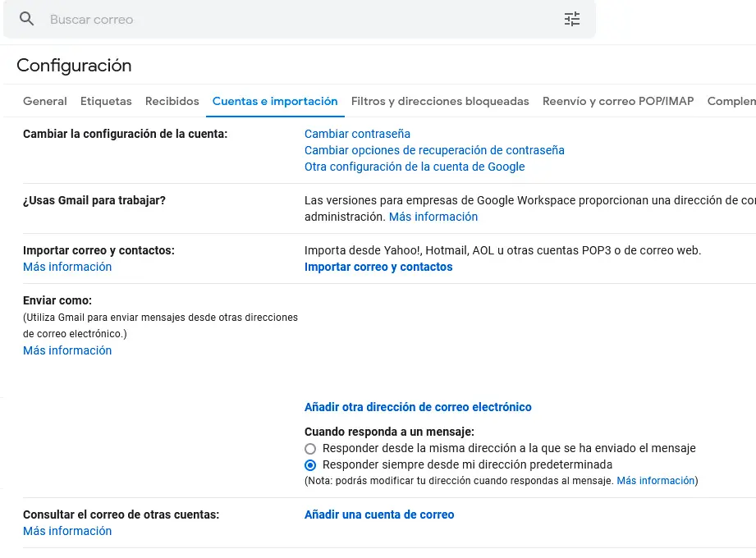
Task: Open Más información under Consultar el correo
Action: (x=67, y=531)
